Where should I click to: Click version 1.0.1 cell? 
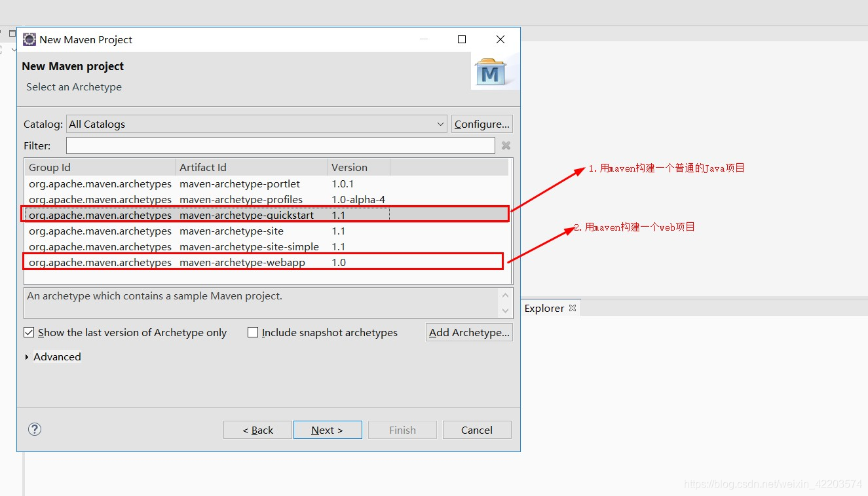343,184
